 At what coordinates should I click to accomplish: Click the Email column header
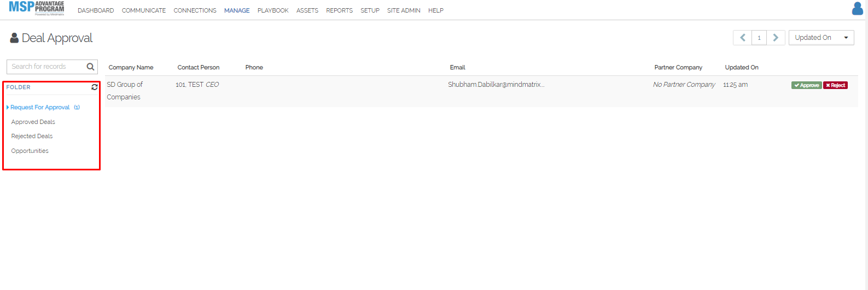click(457, 68)
